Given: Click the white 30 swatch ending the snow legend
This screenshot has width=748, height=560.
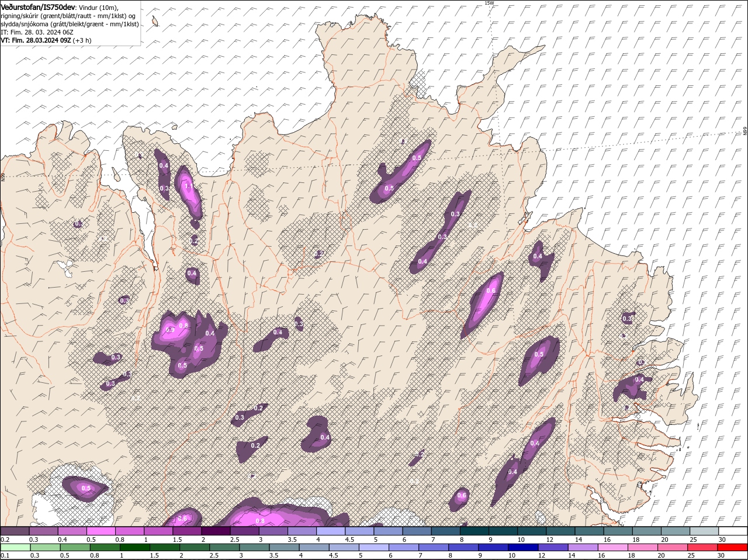Looking at the screenshot, I should (x=733, y=531).
